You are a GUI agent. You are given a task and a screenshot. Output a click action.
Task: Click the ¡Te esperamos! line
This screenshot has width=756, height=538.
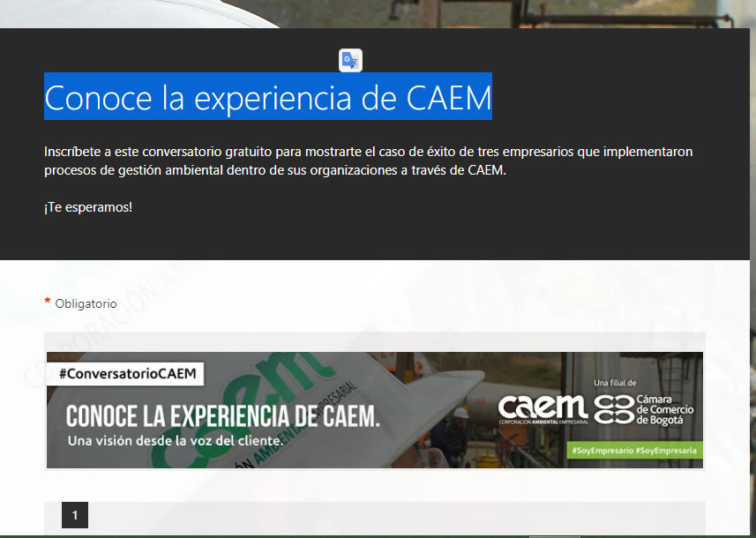[88, 207]
